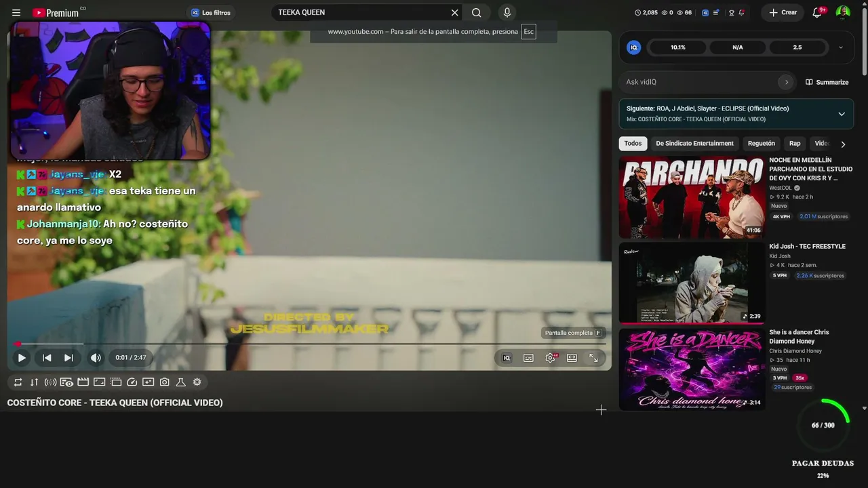
Task: Click the Summarize button
Action: click(827, 82)
